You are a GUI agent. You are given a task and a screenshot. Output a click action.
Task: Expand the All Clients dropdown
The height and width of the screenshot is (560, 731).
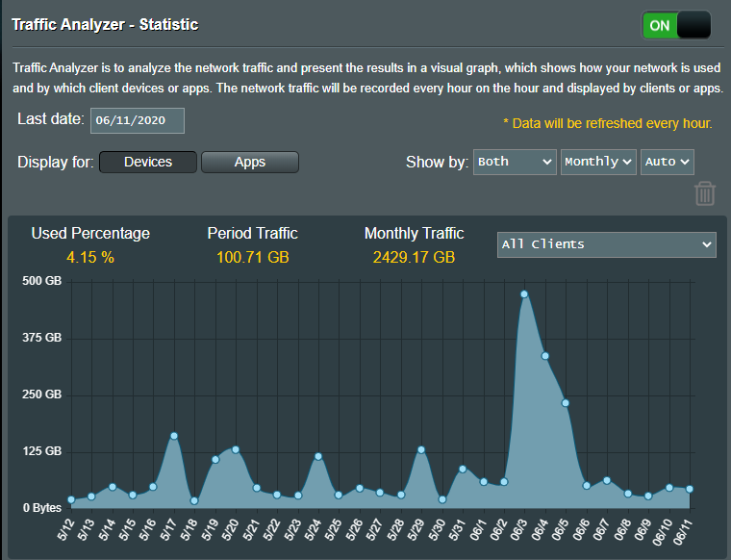[606, 244]
